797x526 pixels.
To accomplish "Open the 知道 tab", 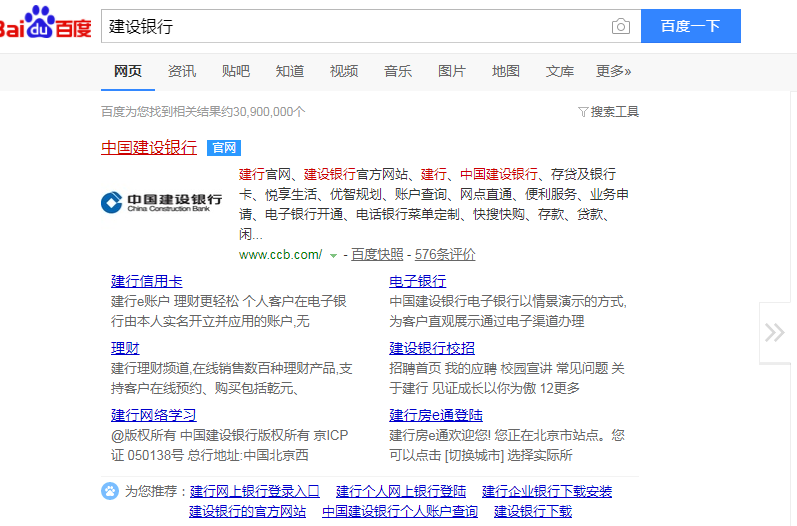I will [290, 71].
